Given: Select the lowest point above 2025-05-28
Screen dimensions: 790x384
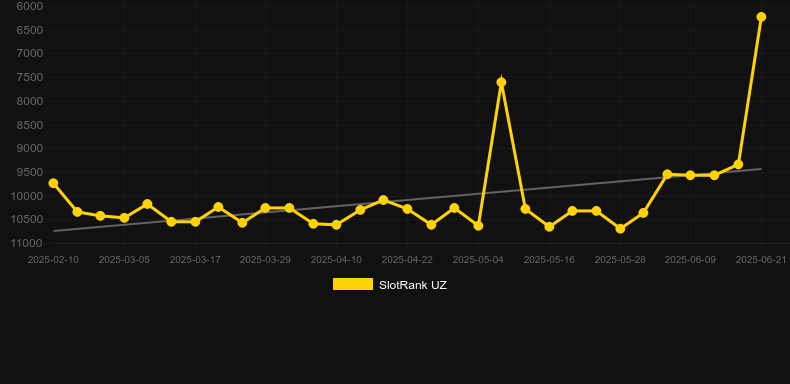Looking at the screenshot, I should [620, 228].
